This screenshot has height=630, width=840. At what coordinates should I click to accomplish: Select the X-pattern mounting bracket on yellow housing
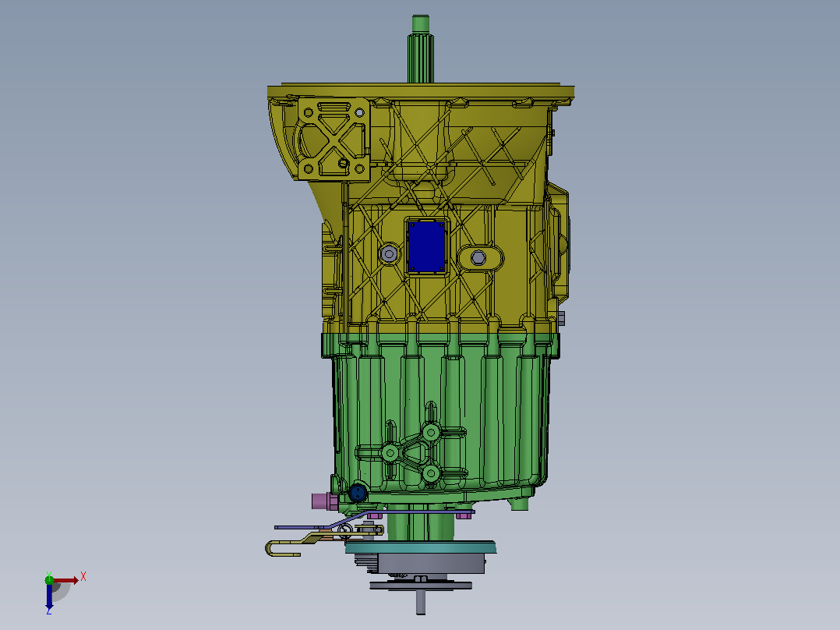coord(334,137)
